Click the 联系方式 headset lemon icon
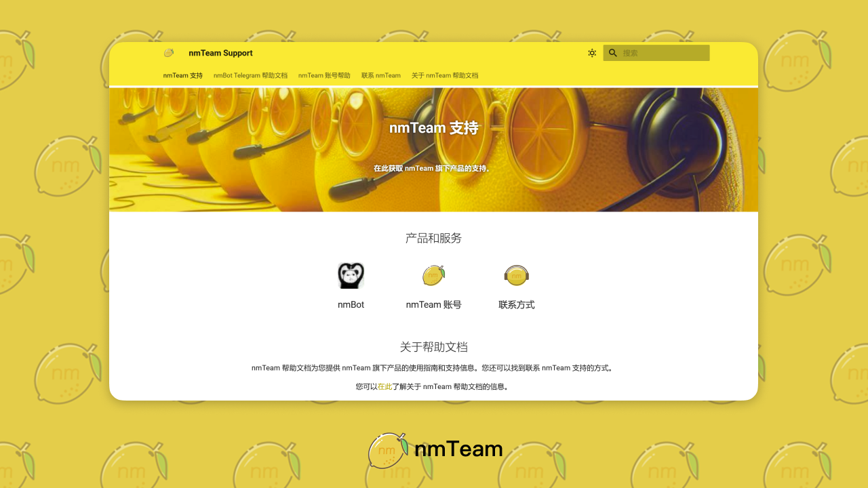Image resolution: width=868 pixels, height=488 pixels. tap(516, 275)
